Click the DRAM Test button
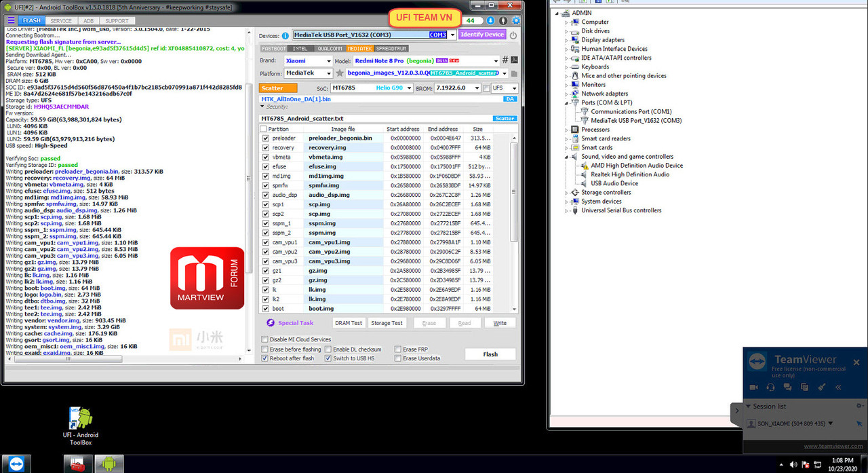 (349, 323)
